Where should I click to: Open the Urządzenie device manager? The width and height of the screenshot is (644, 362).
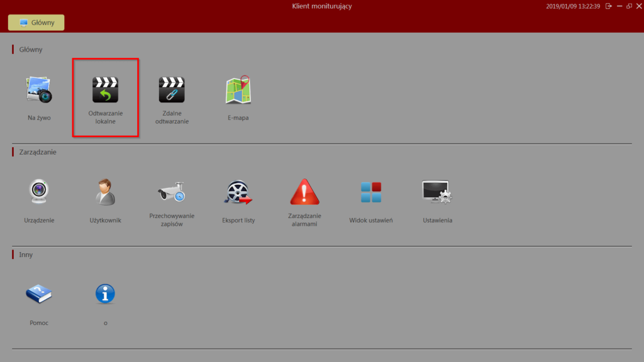[38, 192]
